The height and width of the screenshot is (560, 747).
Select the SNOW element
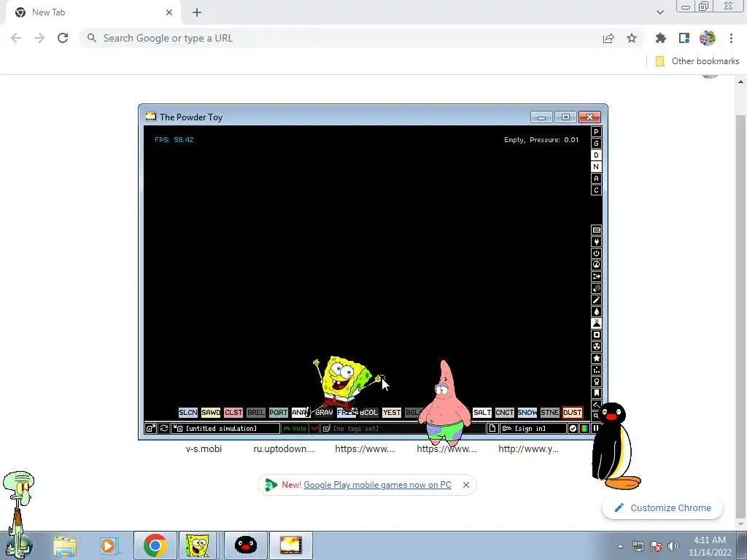527,413
